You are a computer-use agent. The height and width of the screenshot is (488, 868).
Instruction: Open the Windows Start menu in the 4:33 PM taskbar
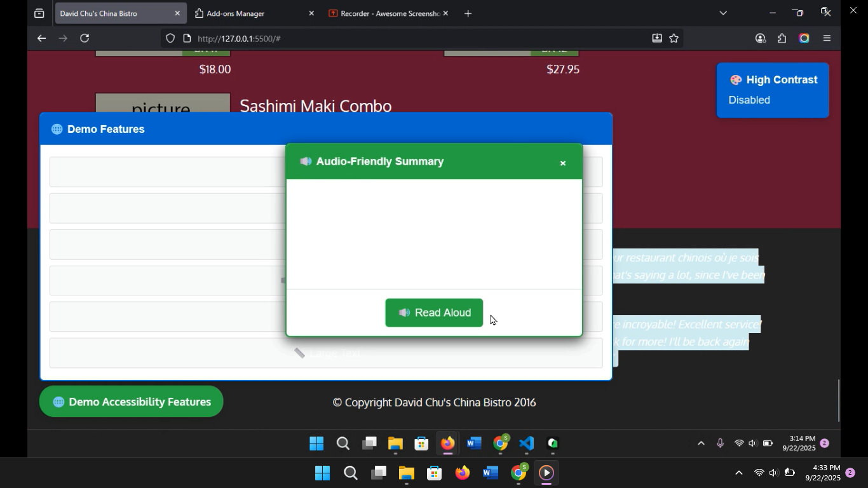(322, 473)
